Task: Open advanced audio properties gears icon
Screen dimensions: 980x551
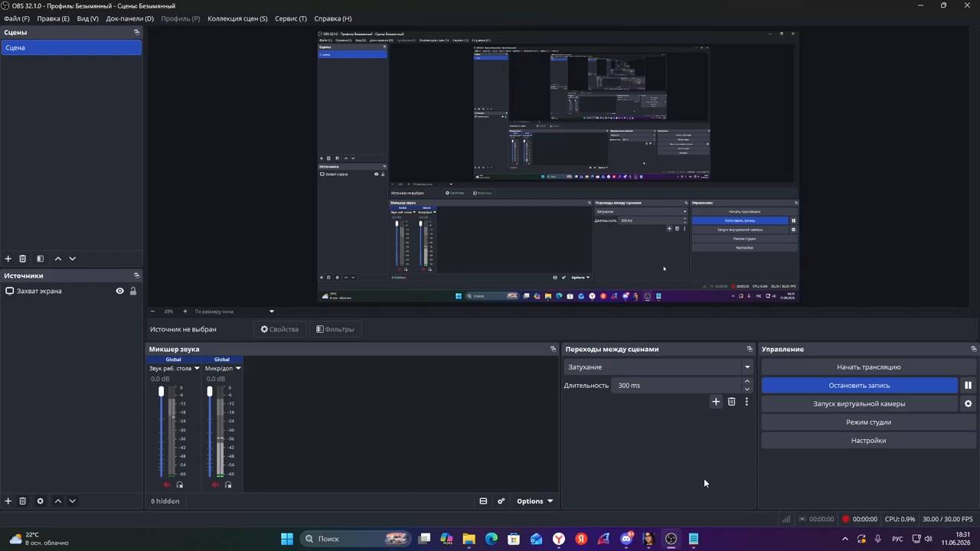Action: pos(501,501)
